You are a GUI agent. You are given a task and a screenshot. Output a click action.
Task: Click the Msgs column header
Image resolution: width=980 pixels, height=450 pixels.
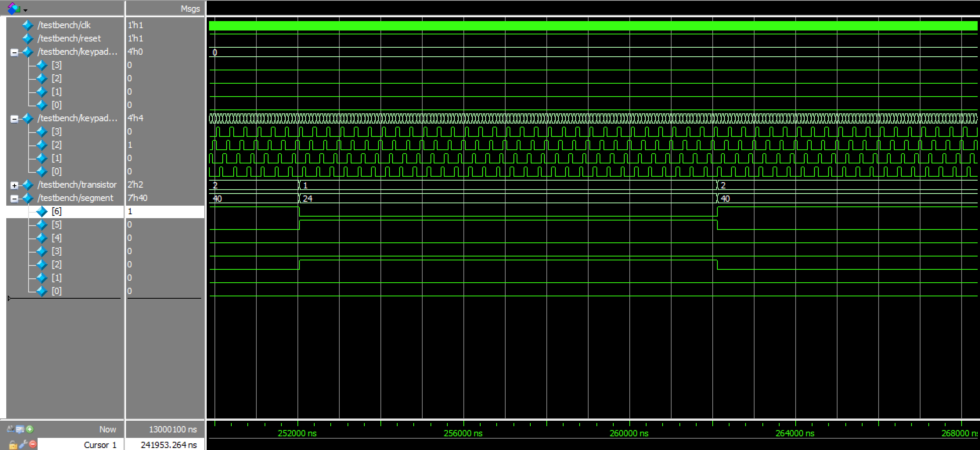[190, 9]
